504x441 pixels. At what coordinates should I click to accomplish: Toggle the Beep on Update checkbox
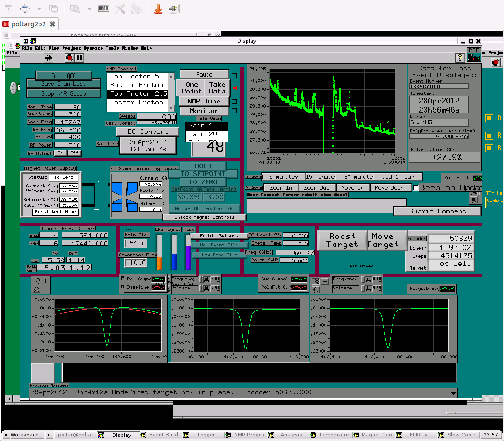tap(416, 187)
